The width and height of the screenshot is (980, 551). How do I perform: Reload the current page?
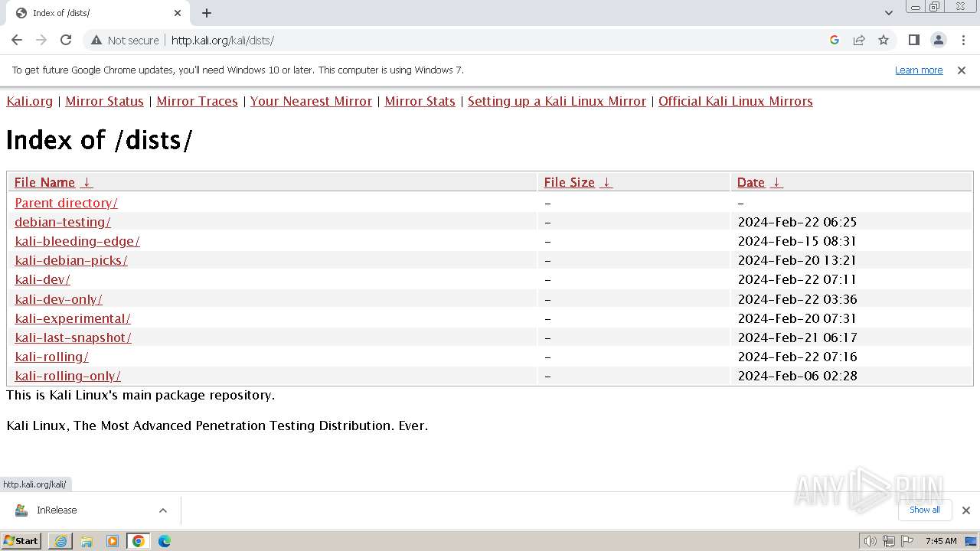click(66, 40)
